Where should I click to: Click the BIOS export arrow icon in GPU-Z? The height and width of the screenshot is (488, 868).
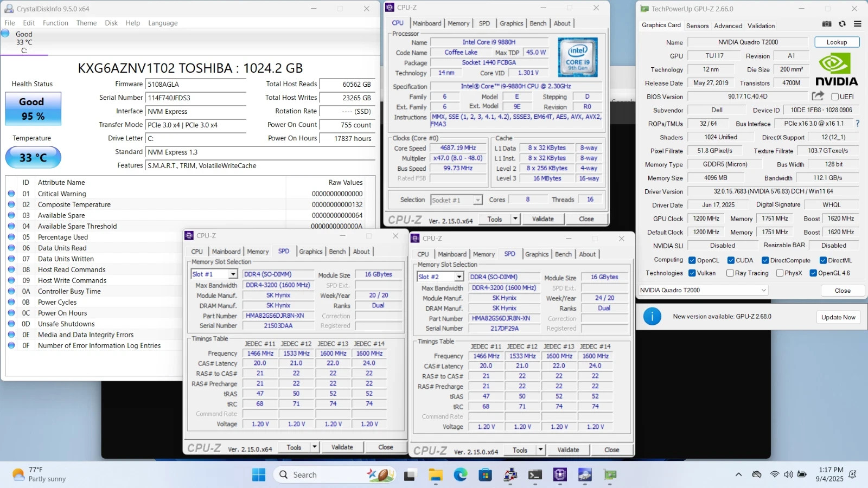[818, 96]
